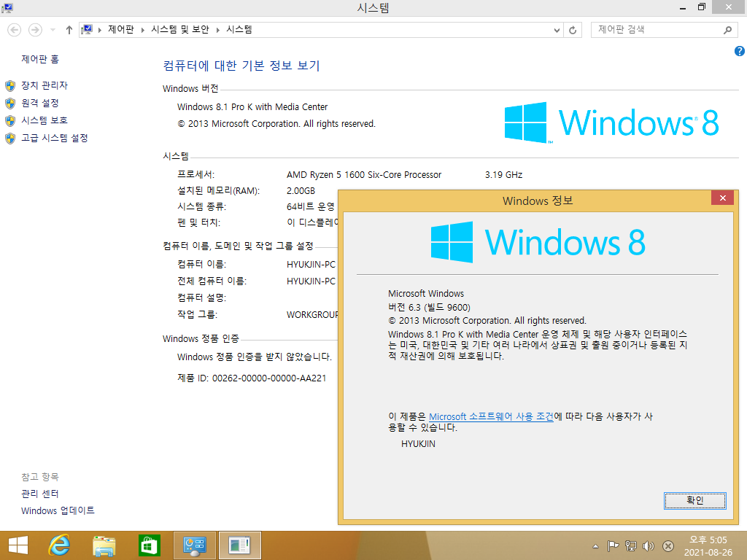Screen dimensions: 747x560
Task: Click the shield icon beside 원격 설정
Action: pyautogui.click(x=10, y=104)
